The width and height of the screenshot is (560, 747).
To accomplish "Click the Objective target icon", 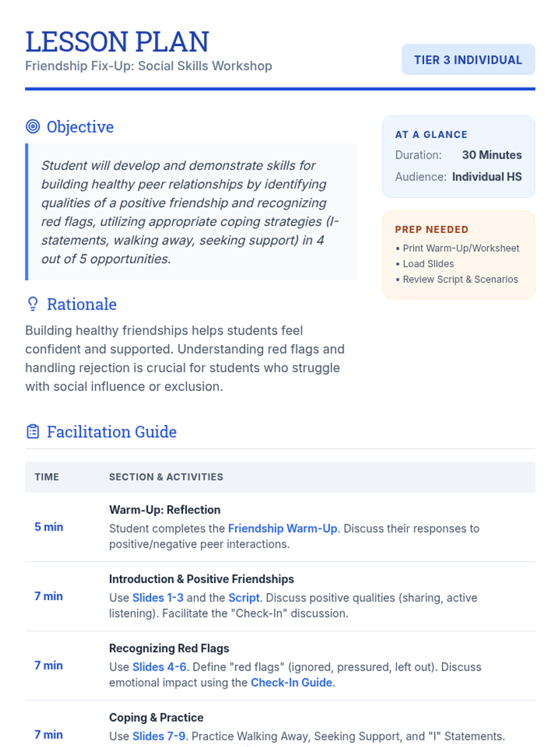I will pyautogui.click(x=33, y=127).
